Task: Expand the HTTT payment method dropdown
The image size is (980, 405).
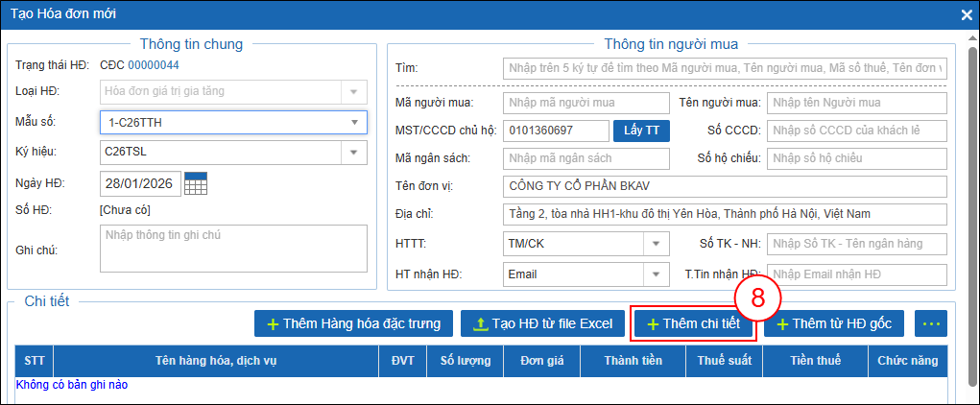Action: [x=657, y=244]
